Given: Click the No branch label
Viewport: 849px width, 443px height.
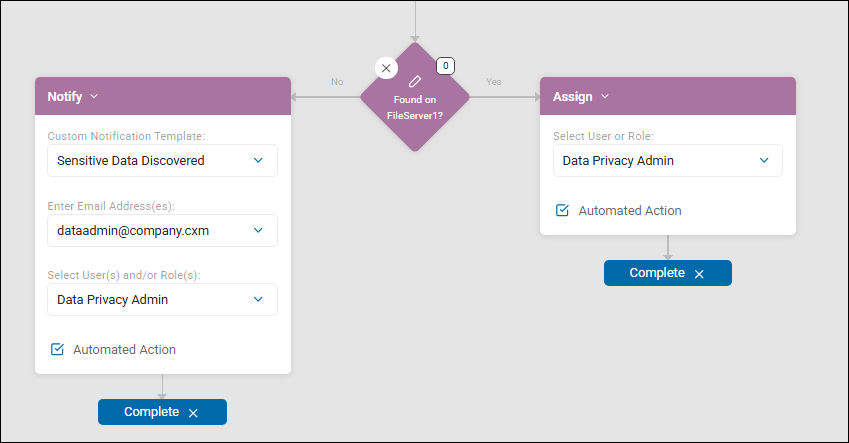Looking at the screenshot, I should 337,82.
